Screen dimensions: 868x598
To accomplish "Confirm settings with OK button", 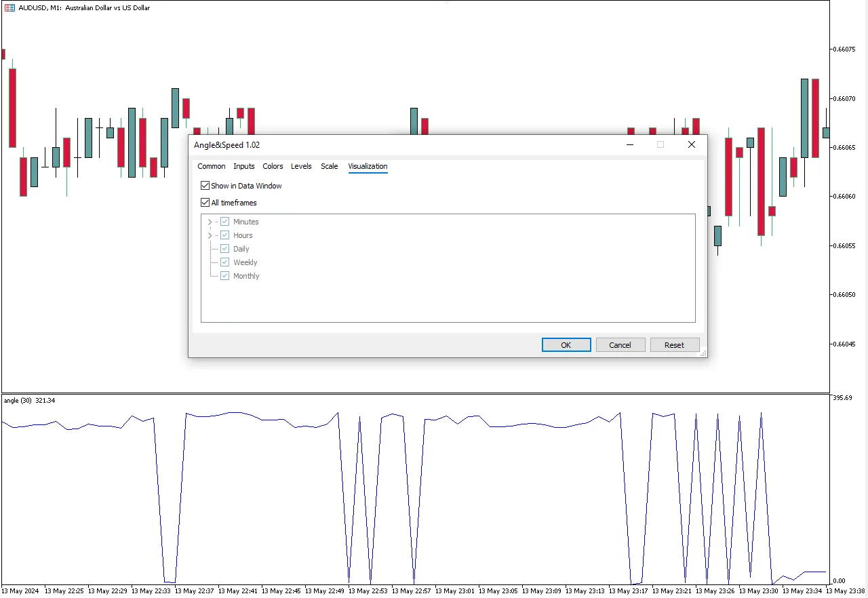I will pyautogui.click(x=566, y=345).
